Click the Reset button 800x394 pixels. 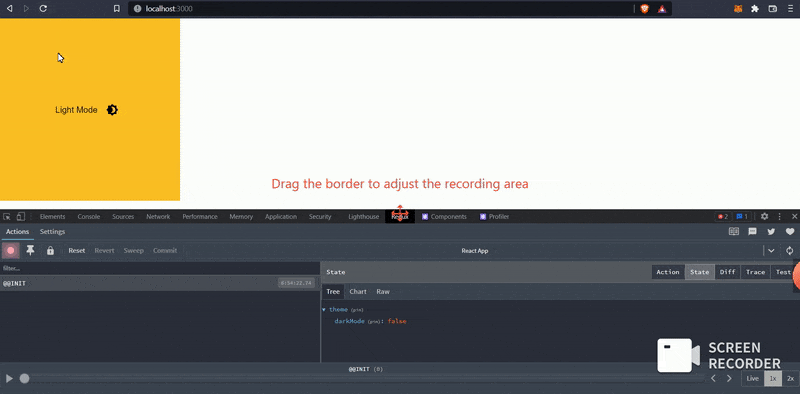(x=77, y=251)
